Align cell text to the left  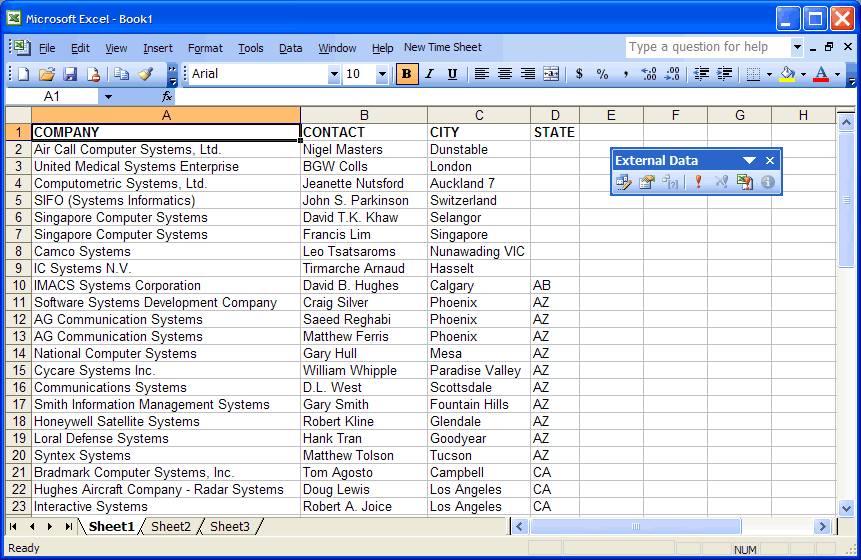pyautogui.click(x=482, y=74)
